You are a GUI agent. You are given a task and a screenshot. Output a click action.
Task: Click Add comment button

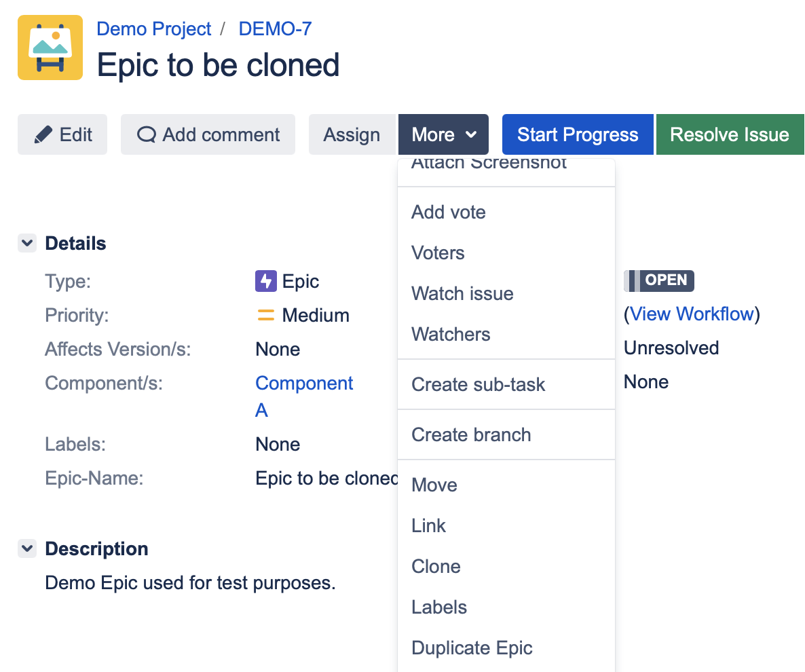208,134
